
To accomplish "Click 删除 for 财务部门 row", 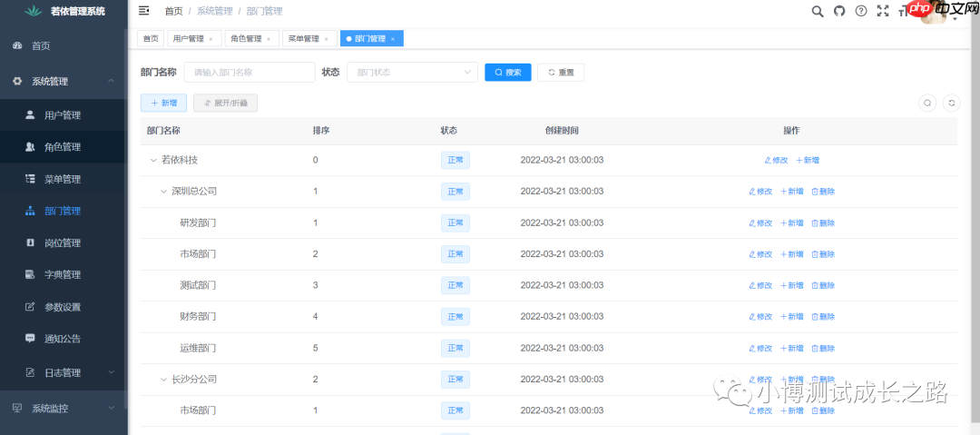I will 823,317.
